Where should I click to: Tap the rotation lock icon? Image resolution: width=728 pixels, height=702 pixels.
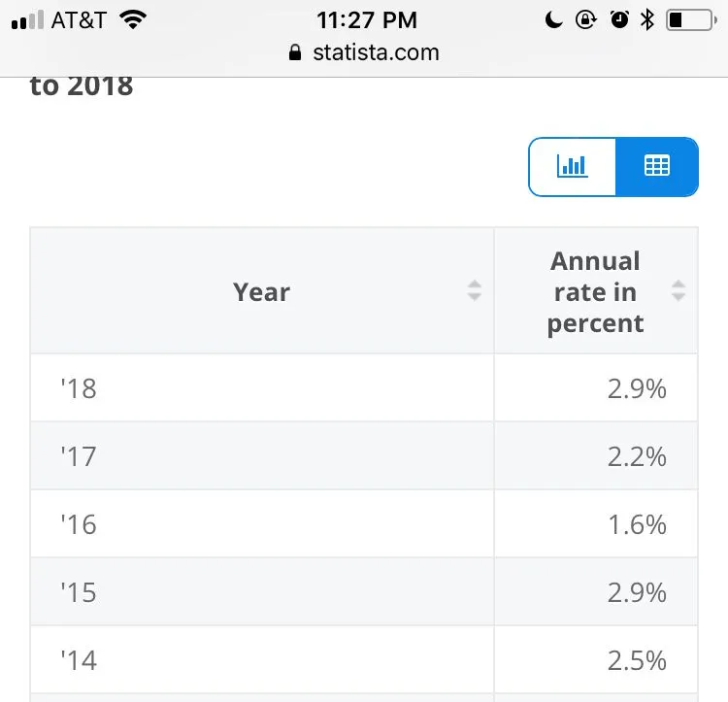click(x=586, y=19)
